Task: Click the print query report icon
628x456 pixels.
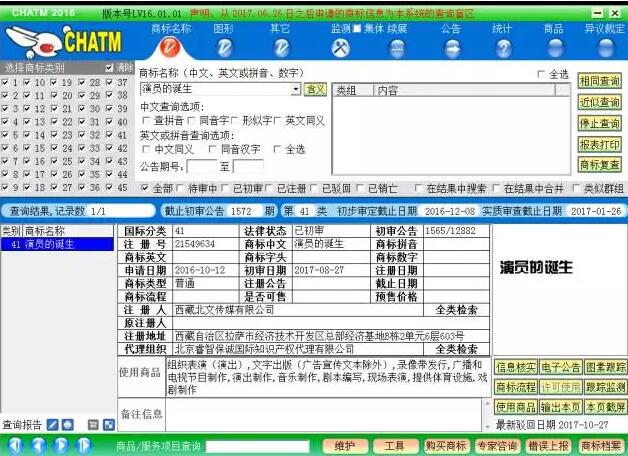Action: (x=68, y=425)
